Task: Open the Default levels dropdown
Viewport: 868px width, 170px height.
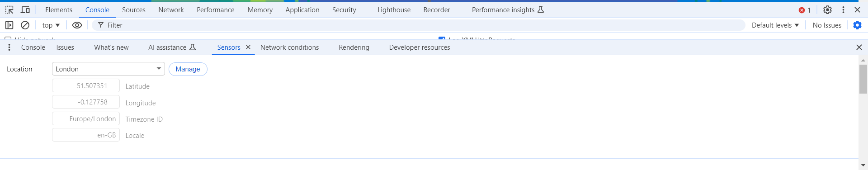Action: (775, 25)
